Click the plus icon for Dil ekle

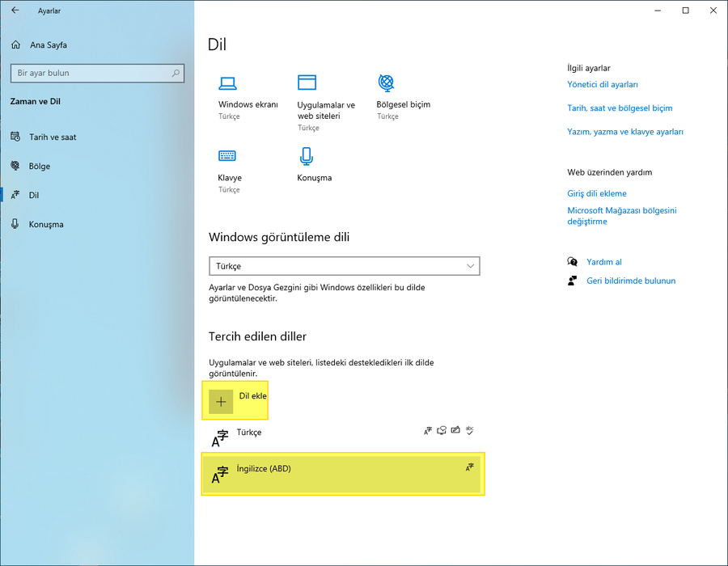(221, 402)
